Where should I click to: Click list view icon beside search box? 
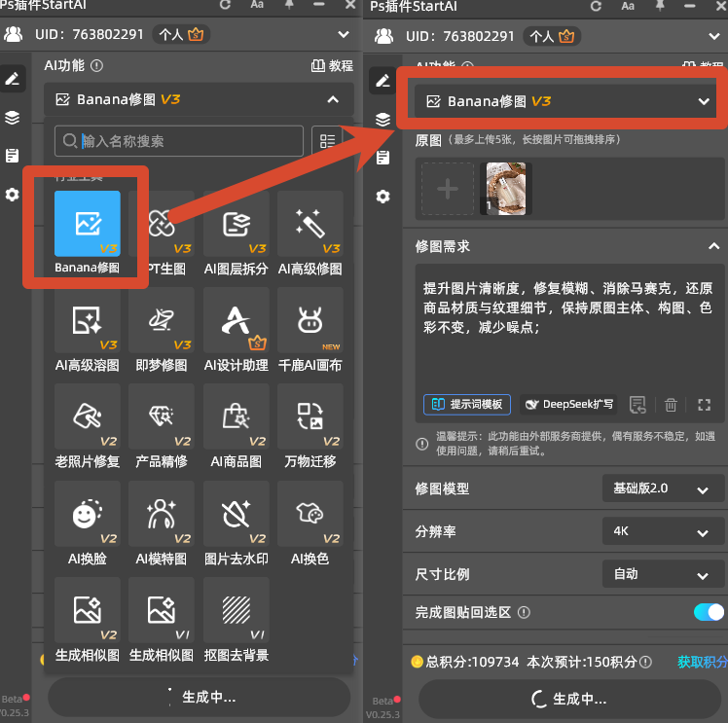327,141
